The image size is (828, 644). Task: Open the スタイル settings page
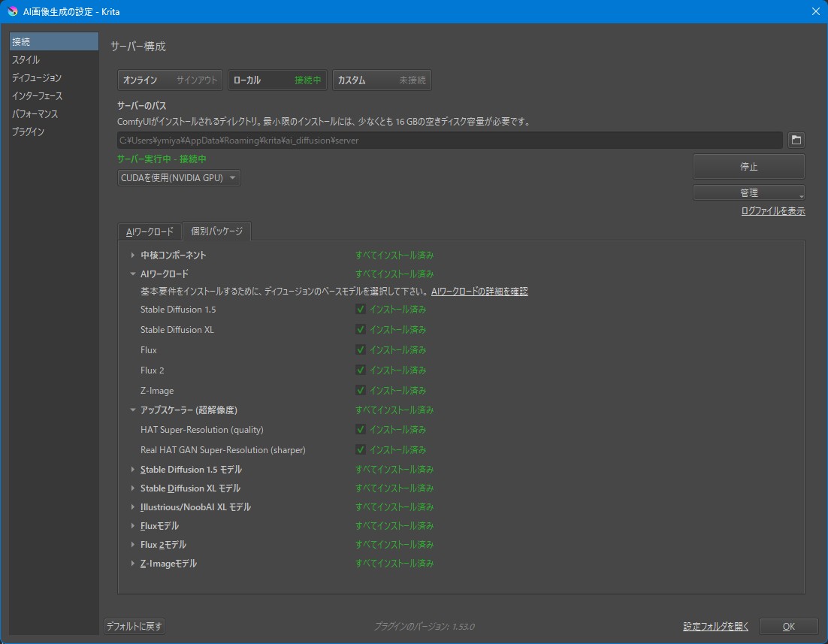[54, 59]
